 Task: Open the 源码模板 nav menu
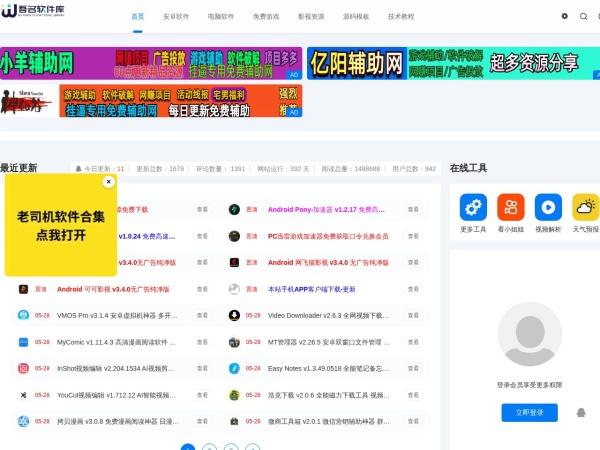point(356,16)
